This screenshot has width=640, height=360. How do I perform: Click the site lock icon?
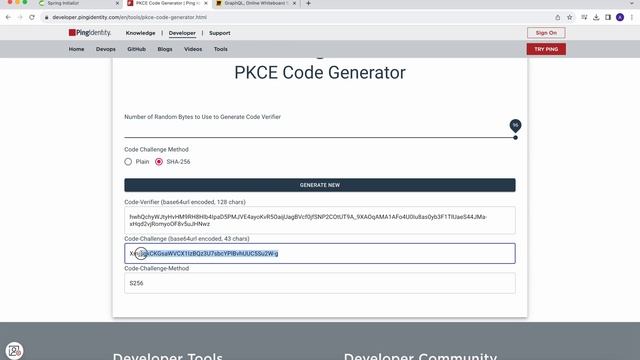(x=47, y=18)
